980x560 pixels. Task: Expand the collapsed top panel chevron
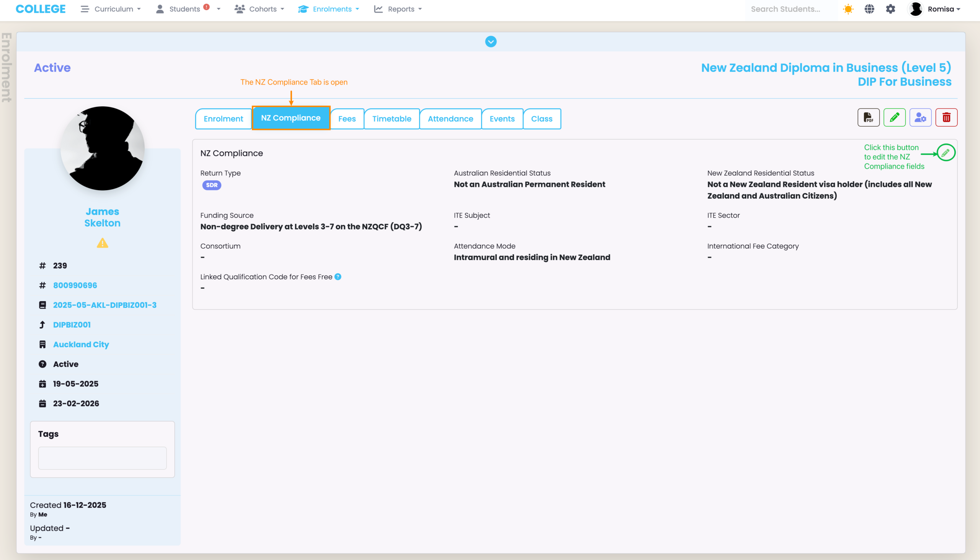(x=490, y=42)
